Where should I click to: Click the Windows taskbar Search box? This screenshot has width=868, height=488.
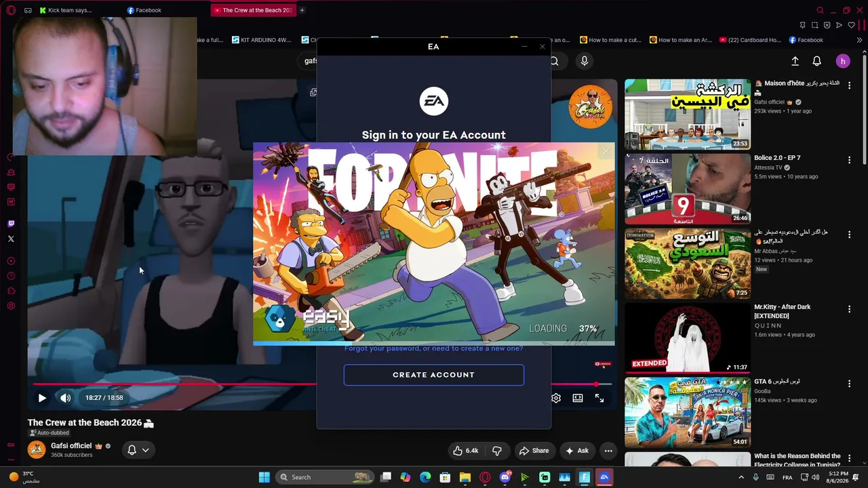tap(326, 477)
